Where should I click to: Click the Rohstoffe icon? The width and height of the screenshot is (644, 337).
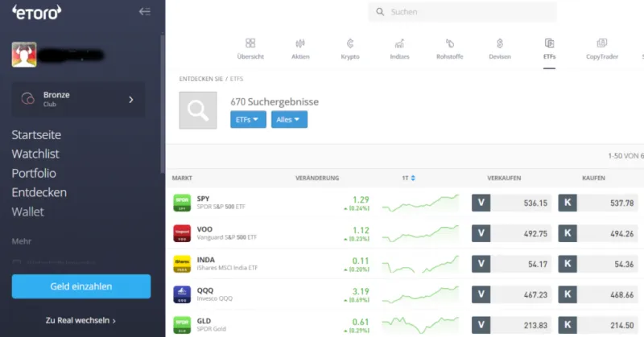click(x=450, y=43)
